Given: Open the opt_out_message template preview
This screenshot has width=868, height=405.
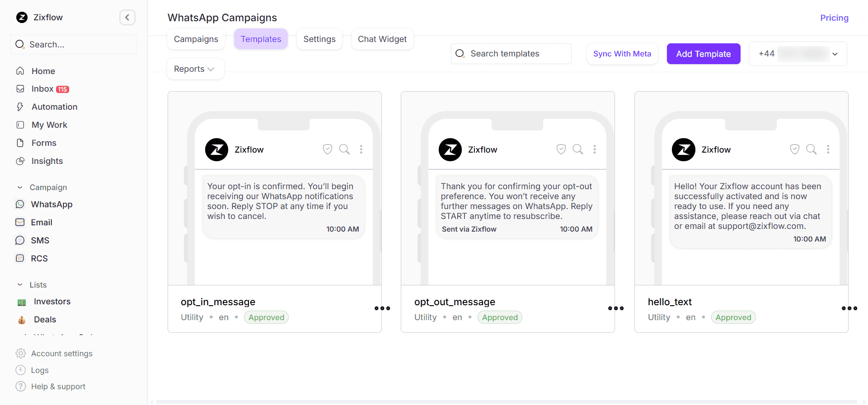Looking at the screenshot, I should [508, 188].
